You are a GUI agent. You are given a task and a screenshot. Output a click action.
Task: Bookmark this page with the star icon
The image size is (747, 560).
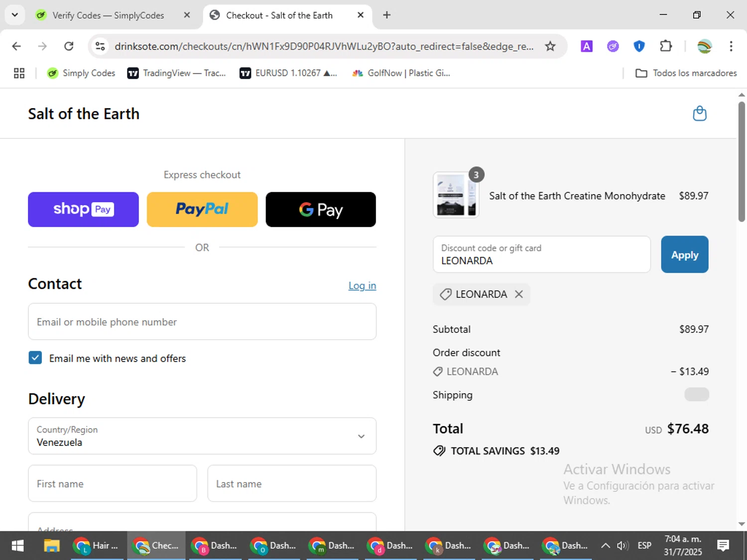point(550,46)
